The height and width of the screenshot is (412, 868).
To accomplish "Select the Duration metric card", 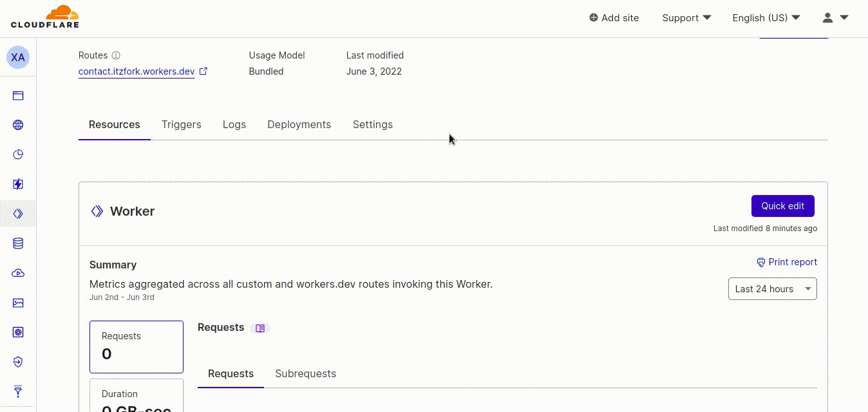I will tap(137, 395).
